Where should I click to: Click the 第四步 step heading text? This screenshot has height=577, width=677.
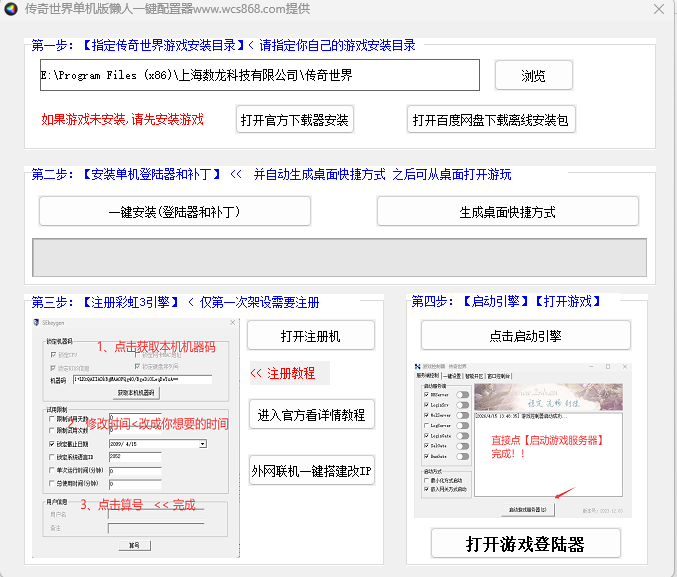(x=506, y=301)
